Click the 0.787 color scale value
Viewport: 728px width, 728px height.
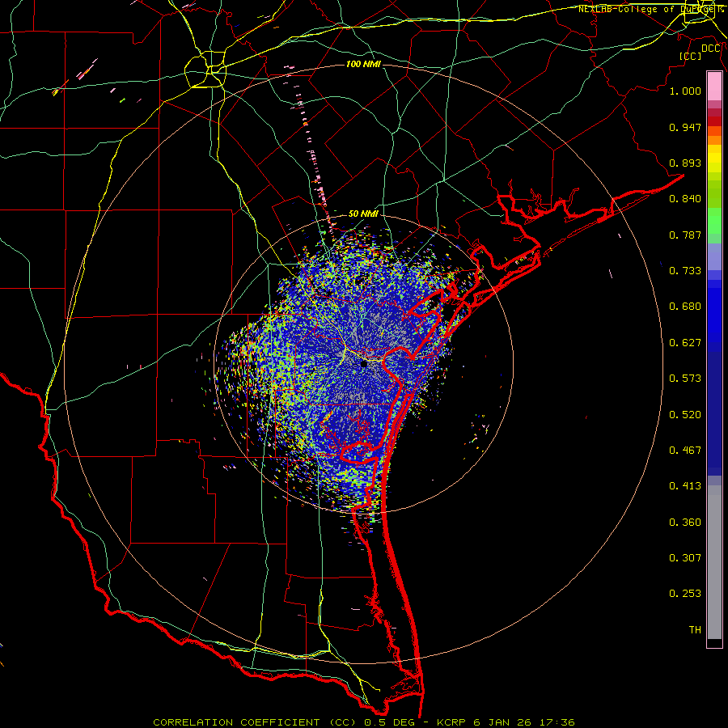(x=685, y=235)
